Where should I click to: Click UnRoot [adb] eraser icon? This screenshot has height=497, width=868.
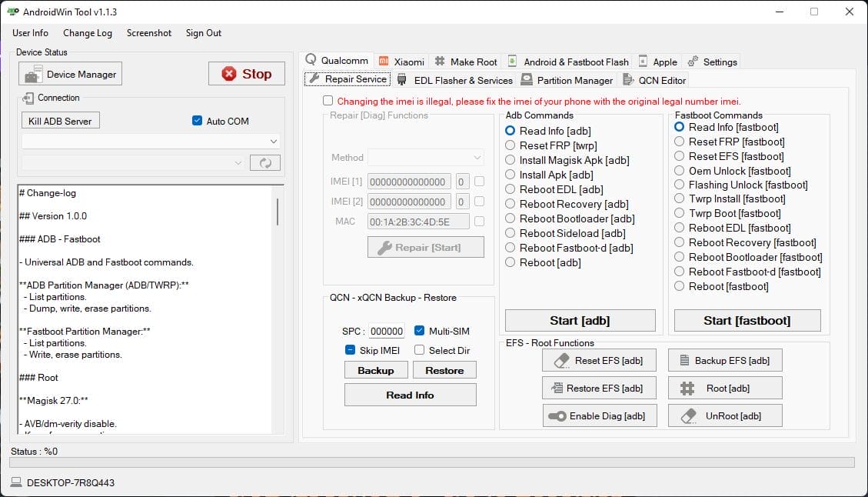[x=723, y=415]
